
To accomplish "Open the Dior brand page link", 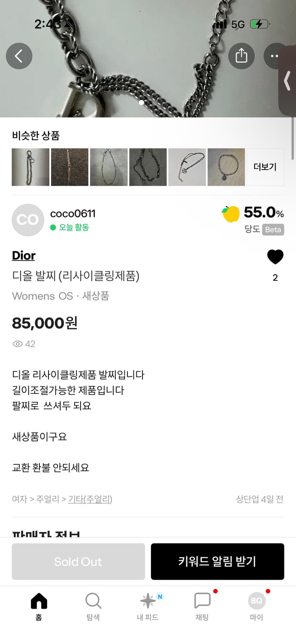I will coord(23,255).
